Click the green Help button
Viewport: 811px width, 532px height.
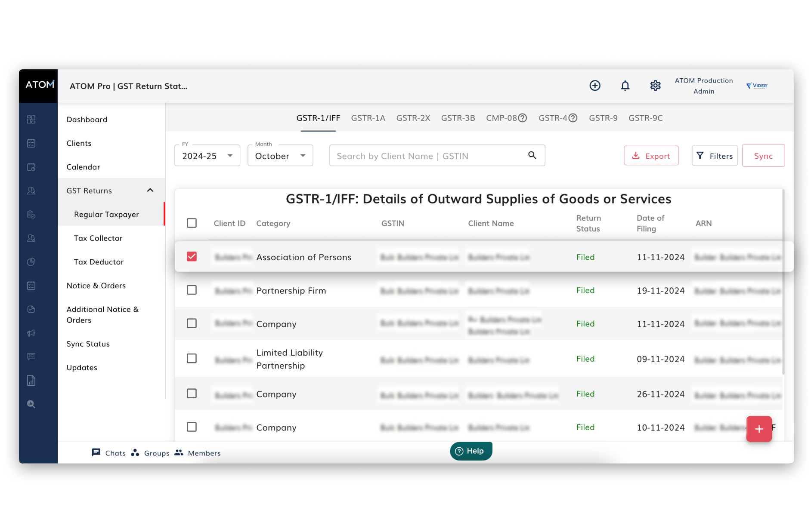(x=471, y=451)
